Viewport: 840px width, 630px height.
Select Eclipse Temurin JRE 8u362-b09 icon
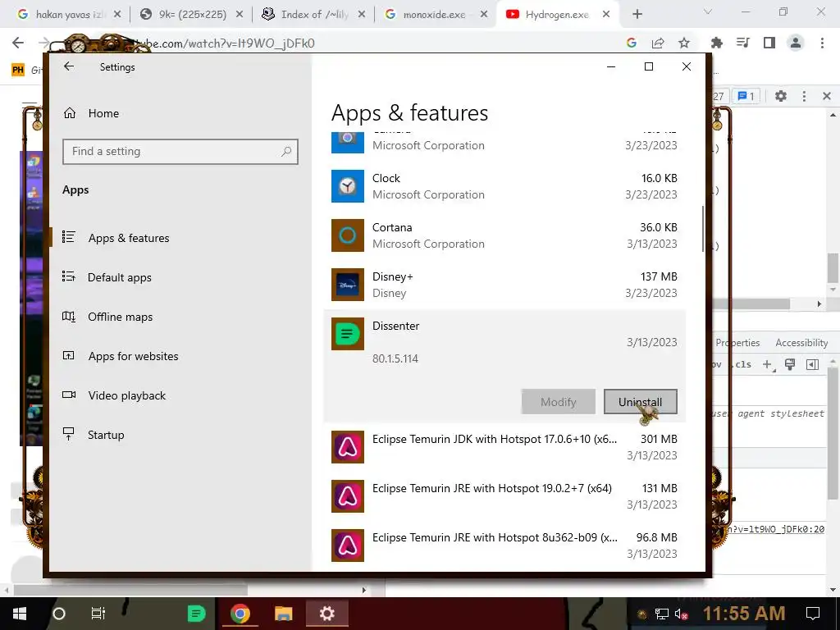348,546
